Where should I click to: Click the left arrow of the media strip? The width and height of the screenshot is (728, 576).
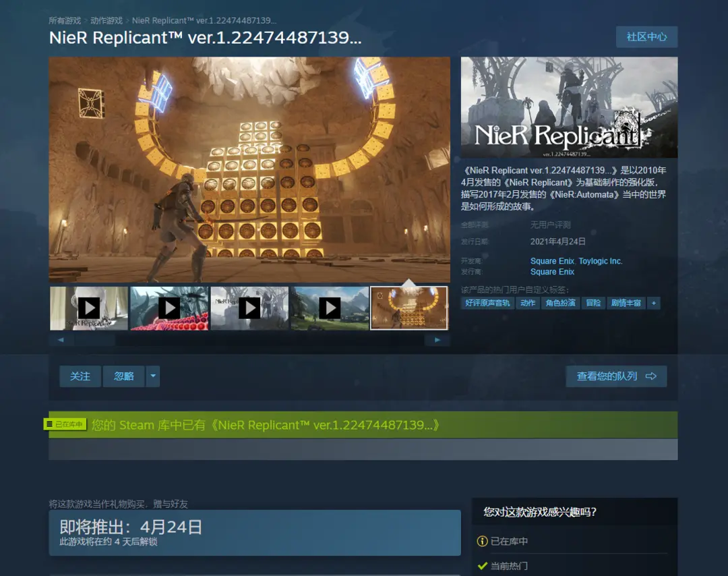point(61,340)
